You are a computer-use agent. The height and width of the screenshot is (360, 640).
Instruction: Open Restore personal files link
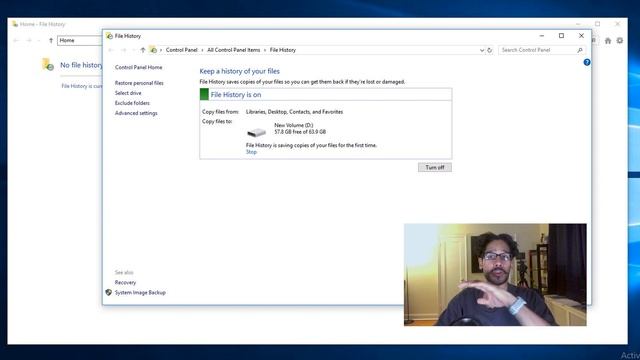(x=139, y=83)
